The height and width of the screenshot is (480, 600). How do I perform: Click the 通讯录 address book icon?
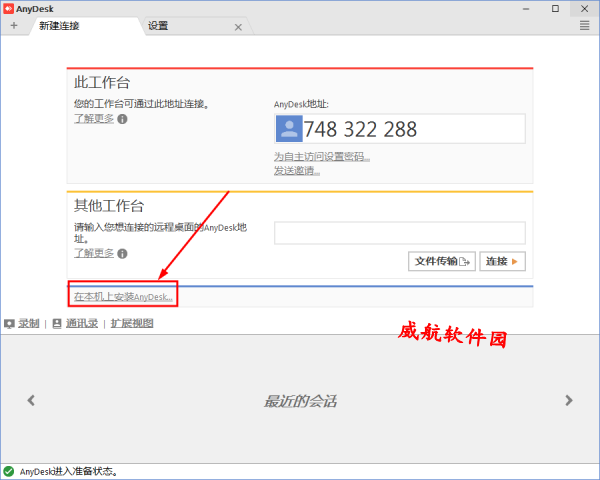point(57,324)
